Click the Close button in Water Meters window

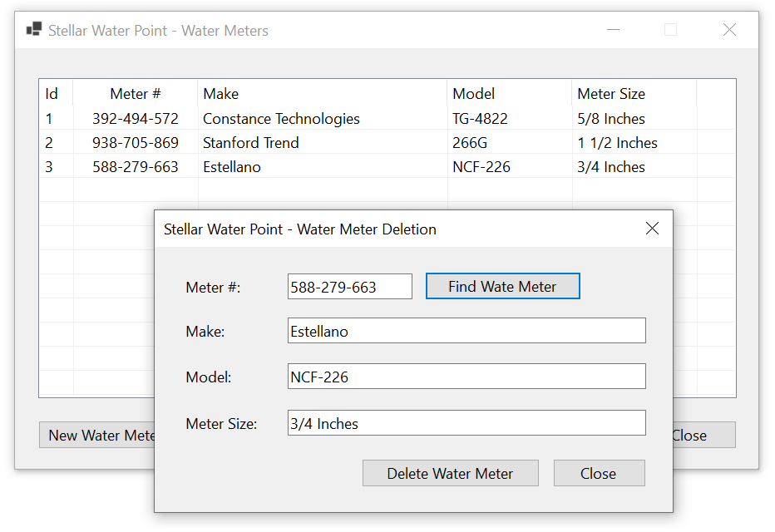[703, 436]
